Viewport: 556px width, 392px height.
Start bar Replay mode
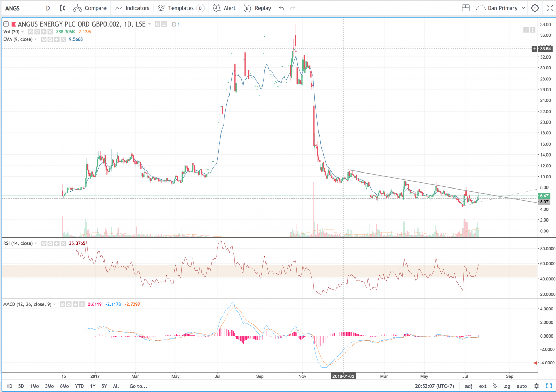tap(257, 8)
